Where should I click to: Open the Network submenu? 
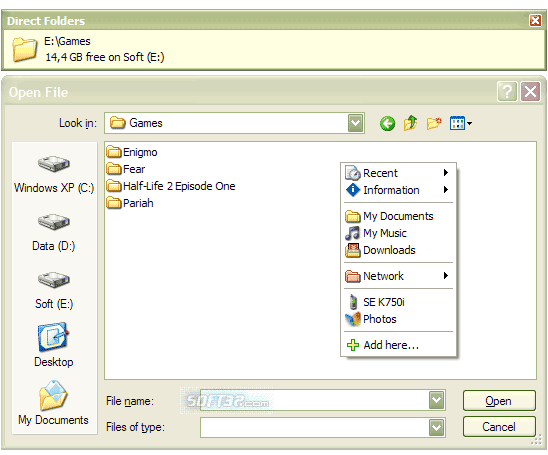(398, 276)
